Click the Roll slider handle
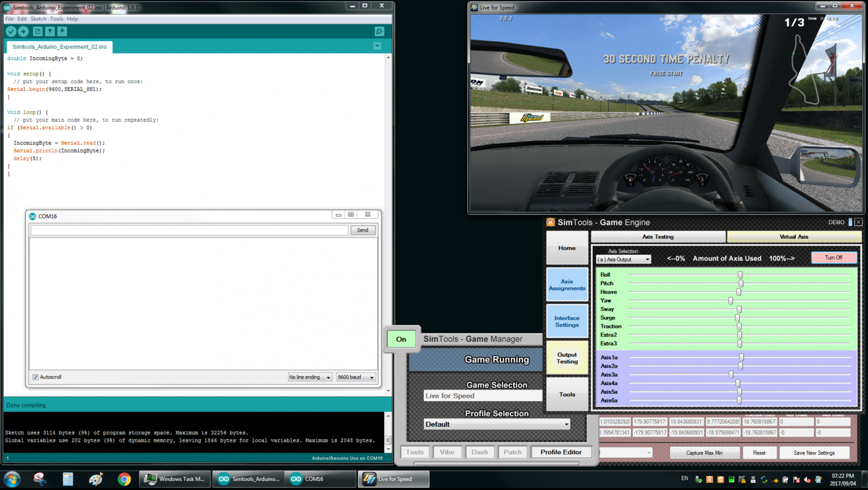 [740, 275]
